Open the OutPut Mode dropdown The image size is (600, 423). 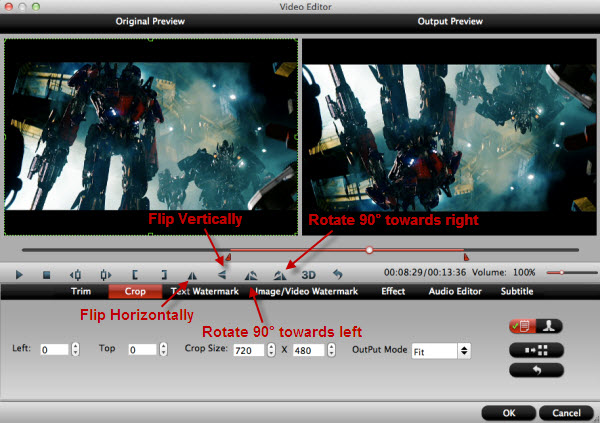(441, 351)
